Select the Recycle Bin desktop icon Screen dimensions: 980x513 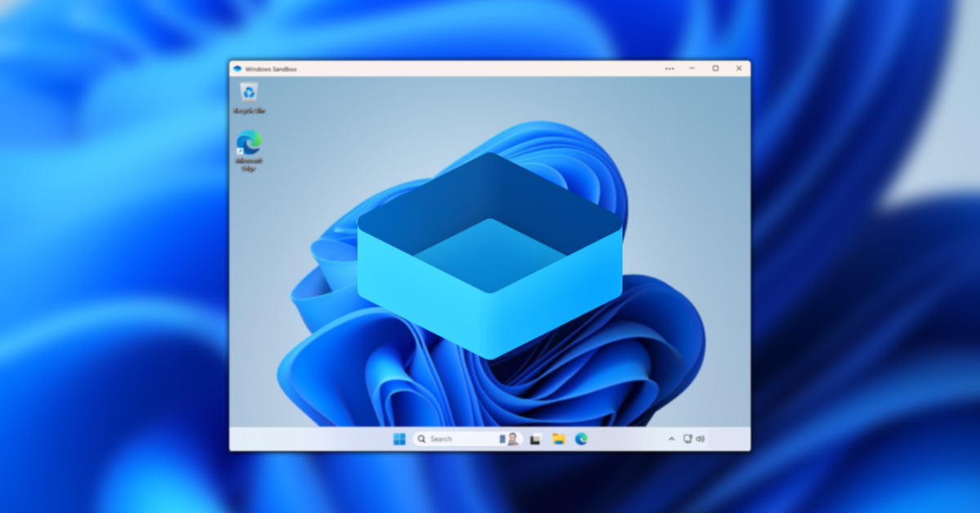(x=249, y=98)
